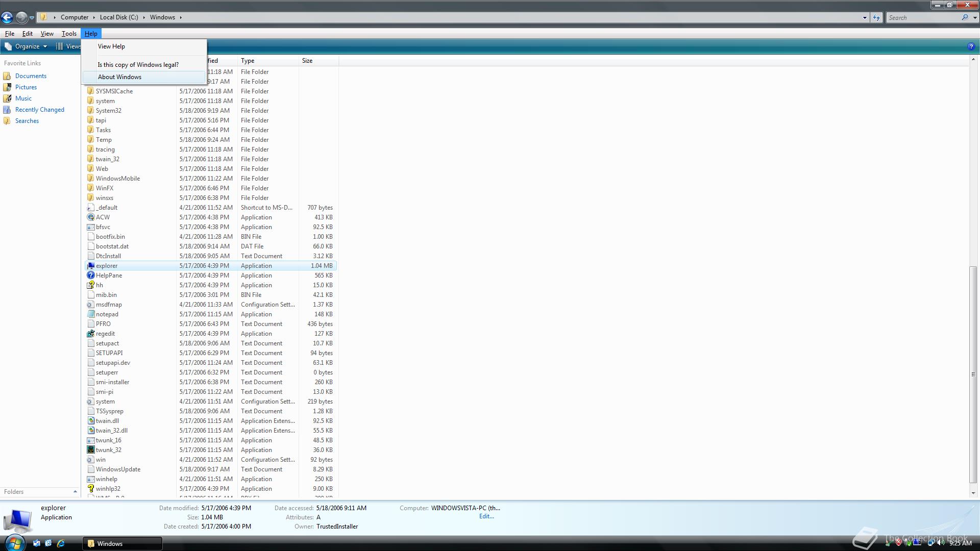This screenshot has width=980, height=551.
Task: Select the bootstat.dat file
Action: point(210,246)
